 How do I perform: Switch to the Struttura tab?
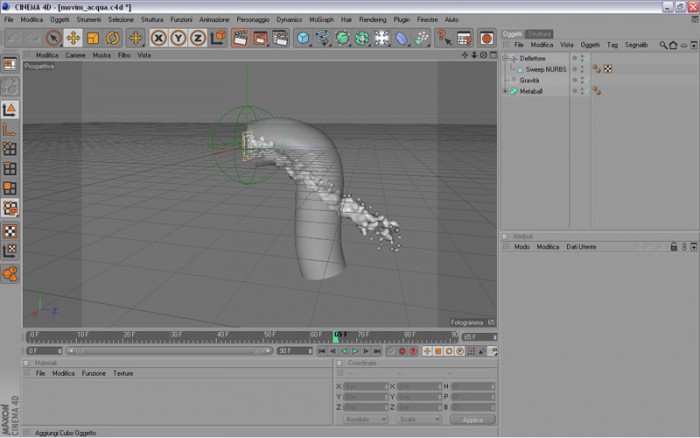(539, 34)
